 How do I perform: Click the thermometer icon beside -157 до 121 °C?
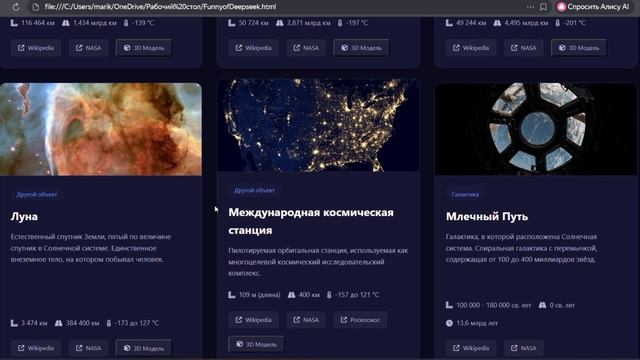pyautogui.click(x=329, y=295)
